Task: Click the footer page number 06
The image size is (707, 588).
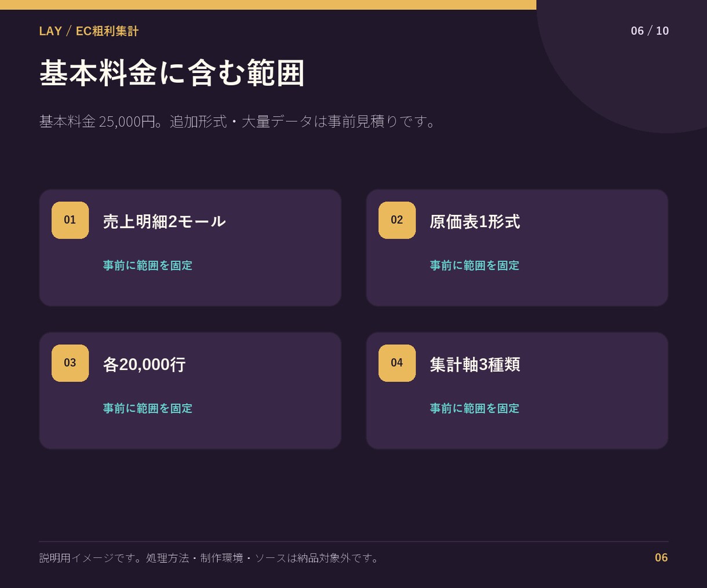Action: point(661,558)
